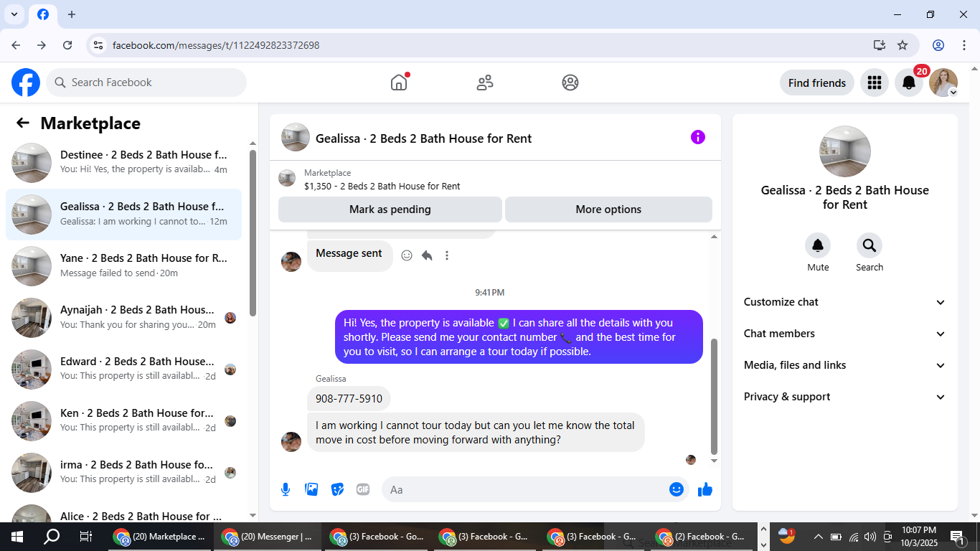Open Windows taskbar search
Screen dimensions: 980x551
52,537
